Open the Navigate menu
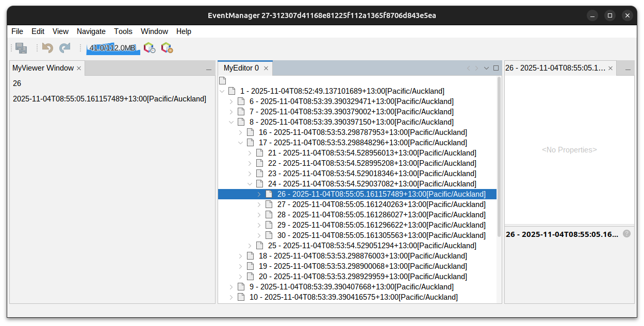The image size is (644, 326). click(91, 31)
